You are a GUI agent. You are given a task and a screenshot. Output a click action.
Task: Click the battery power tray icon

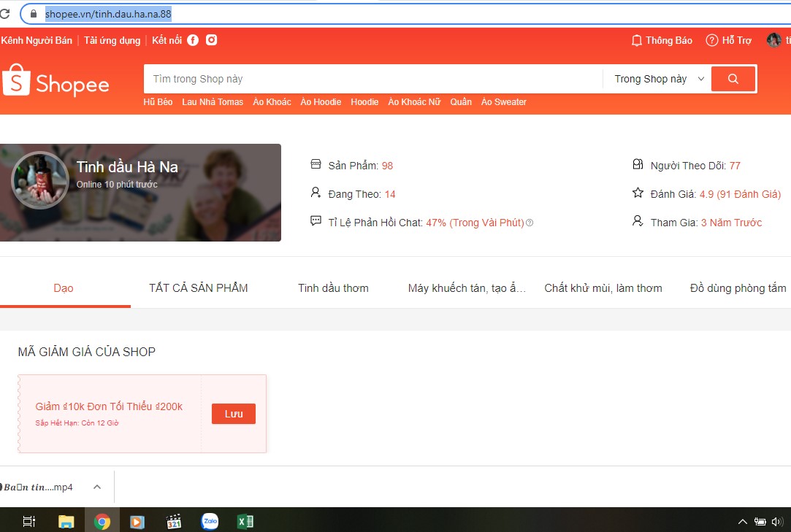pyautogui.click(x=760, y=522)
